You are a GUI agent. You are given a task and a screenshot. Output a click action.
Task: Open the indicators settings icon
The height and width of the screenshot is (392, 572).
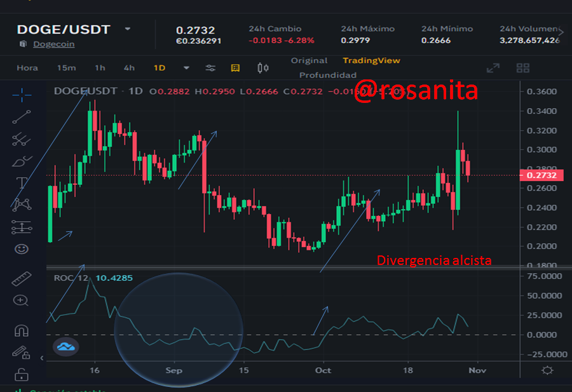(210, 68)
